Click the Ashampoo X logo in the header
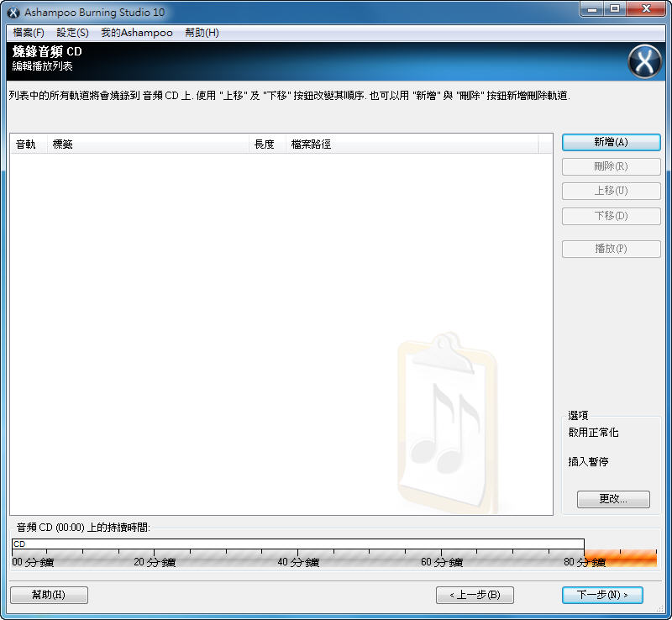This screenshot has width=672, height=620. [x=644, y=61]
